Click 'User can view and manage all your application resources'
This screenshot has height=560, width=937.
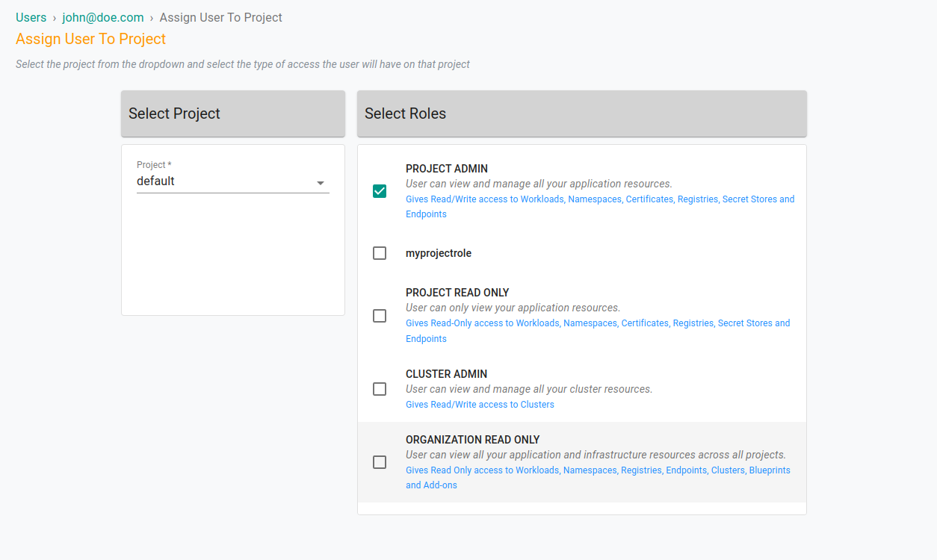(539, 184)
